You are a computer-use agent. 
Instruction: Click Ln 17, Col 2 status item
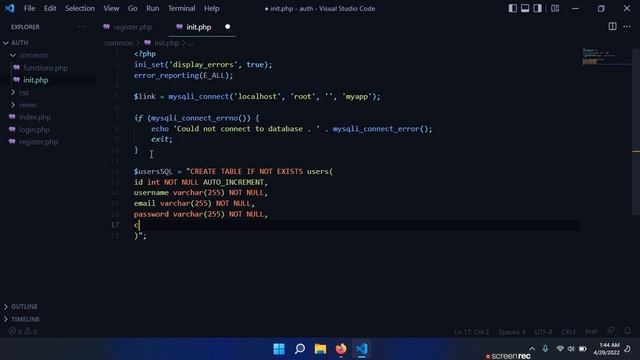tap(471, 332)
